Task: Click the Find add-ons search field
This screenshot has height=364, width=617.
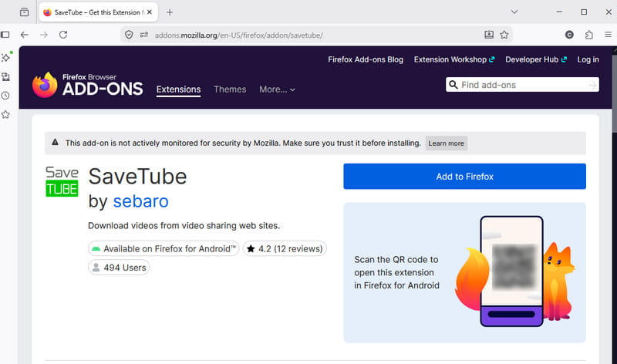Action: point(522,85)
